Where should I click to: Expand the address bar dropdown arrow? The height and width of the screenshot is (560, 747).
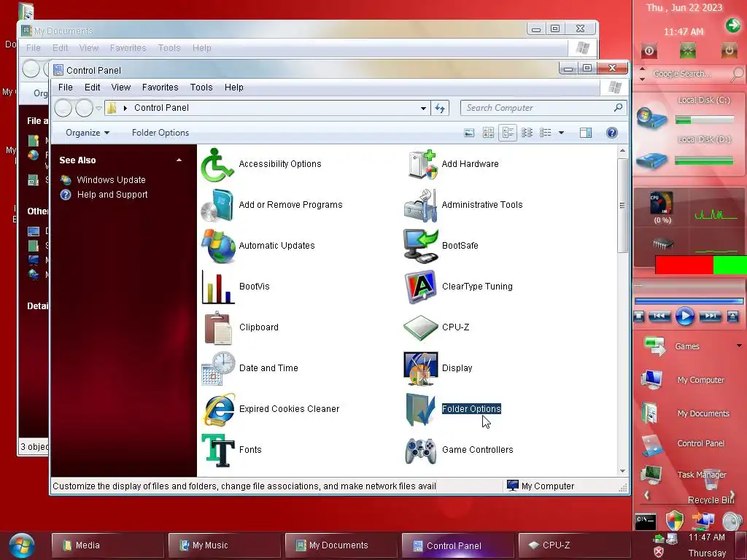(423, 109)
